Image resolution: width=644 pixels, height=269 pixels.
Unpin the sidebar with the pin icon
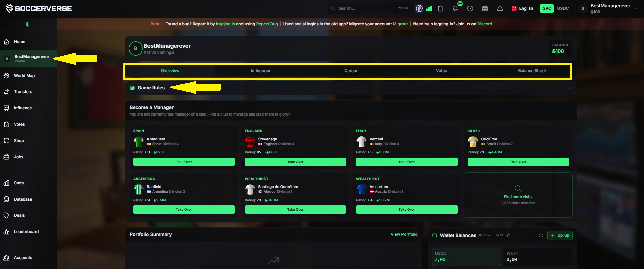(27, 24)
